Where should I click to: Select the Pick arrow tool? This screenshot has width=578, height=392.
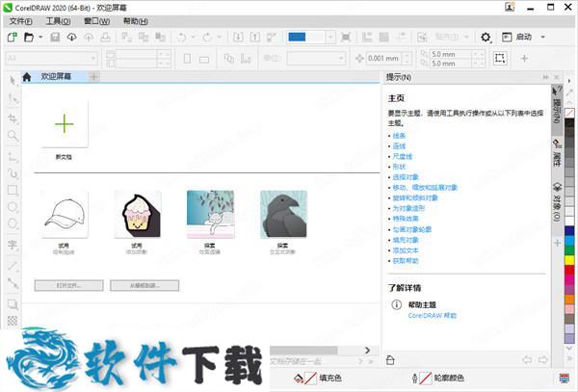pyautogui.click(x=13, y=81)
